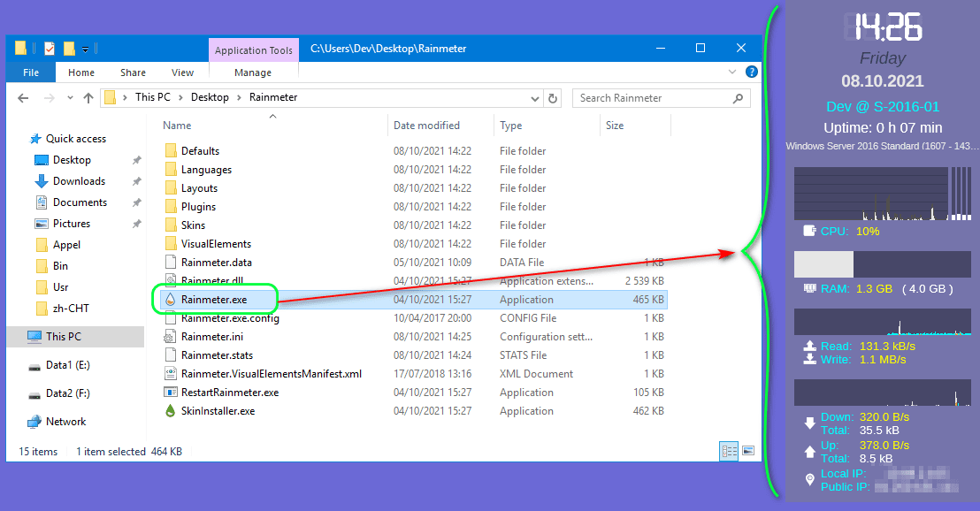Expand the ribbon using the chevron

pos(732,72)
